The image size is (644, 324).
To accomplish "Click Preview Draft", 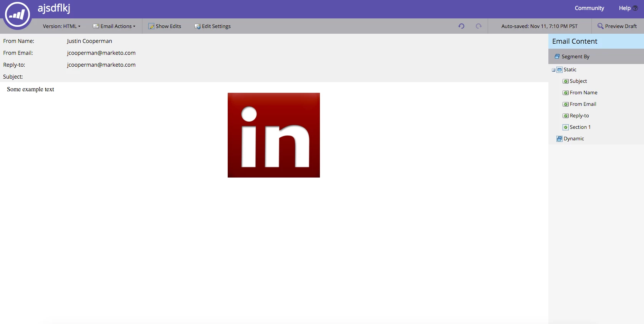I will pyautogui.click(x=617, y=26).
